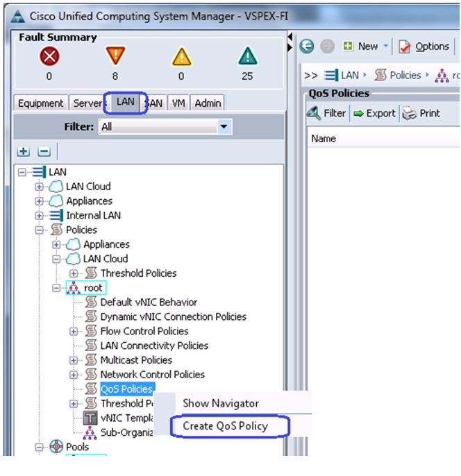Select Default vNIC Behavior in tree
The width and height of the screenshot is (461, 476).
[149, 303]
